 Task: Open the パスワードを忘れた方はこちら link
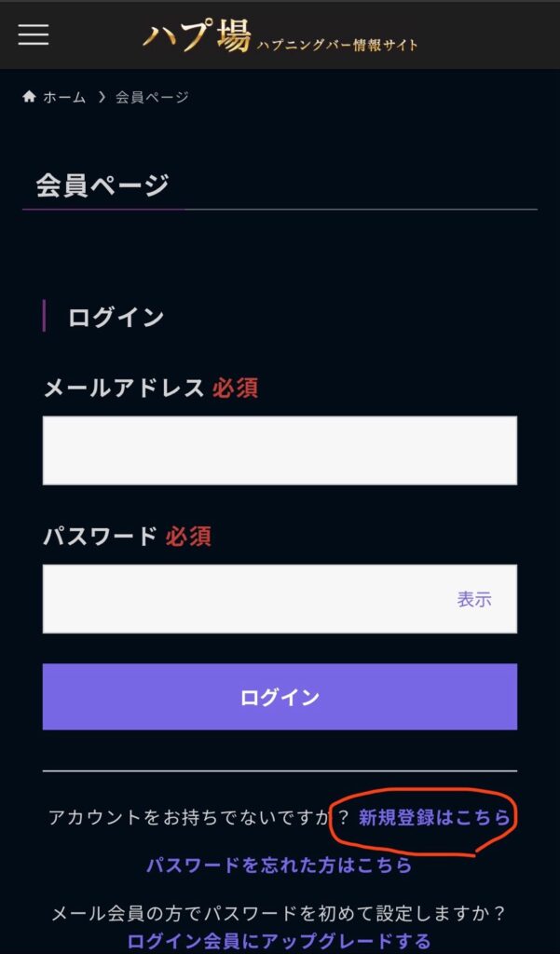click(x=279, y=865)
